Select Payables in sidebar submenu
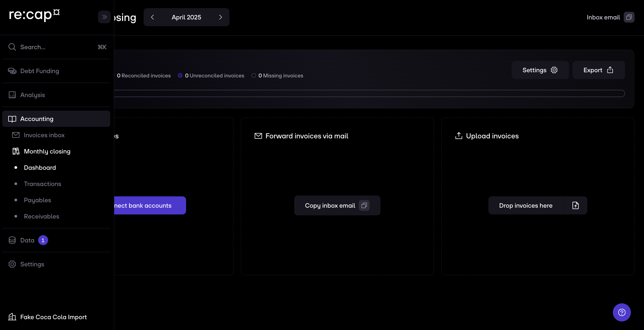This screenshot has height=330, width=644. [x=37, y=200]
